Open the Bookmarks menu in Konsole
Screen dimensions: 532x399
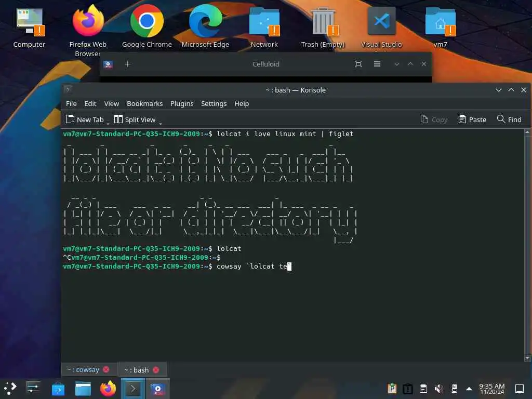[144, 104]
